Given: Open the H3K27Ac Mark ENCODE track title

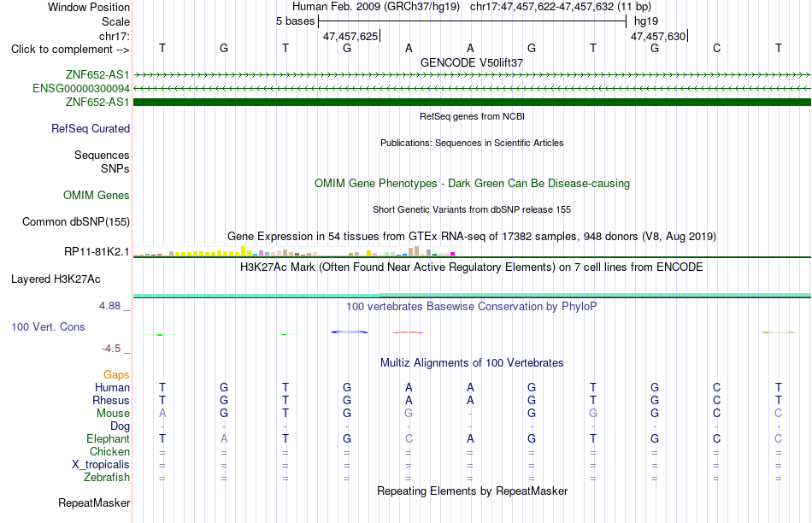Looking at the screenshot, I should [x=472, y=267].
